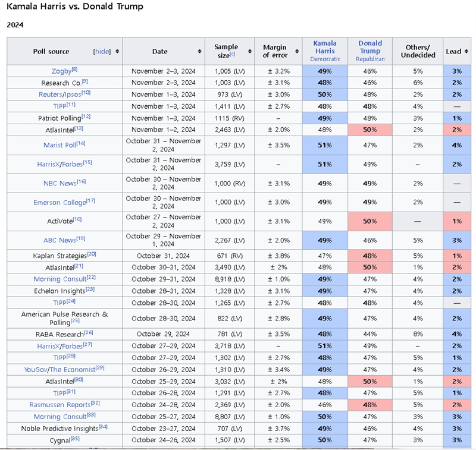Click the Date column sort arrows
Viewport: 476px width, 450px height.
[x=199, y=52]
